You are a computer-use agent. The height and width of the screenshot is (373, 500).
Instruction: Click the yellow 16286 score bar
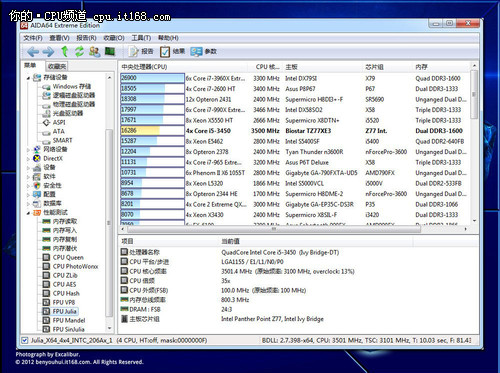tap(152, 131)
